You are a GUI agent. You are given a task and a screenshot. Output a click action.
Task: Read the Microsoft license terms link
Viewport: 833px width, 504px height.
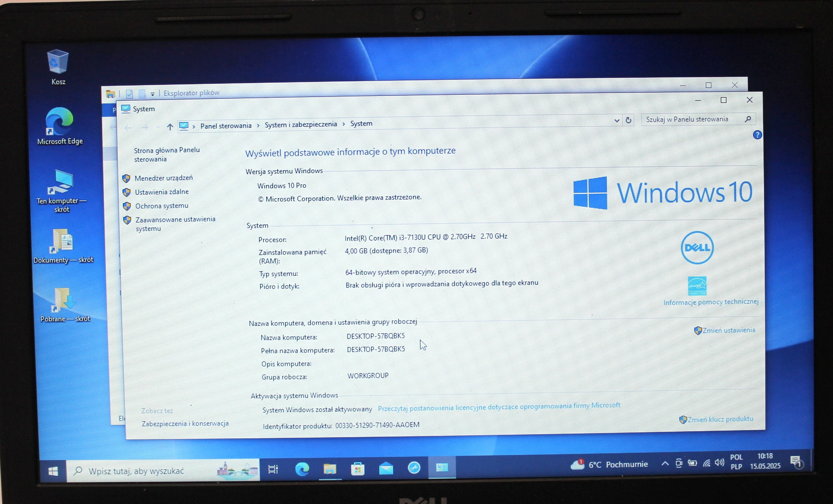point(499,407)
